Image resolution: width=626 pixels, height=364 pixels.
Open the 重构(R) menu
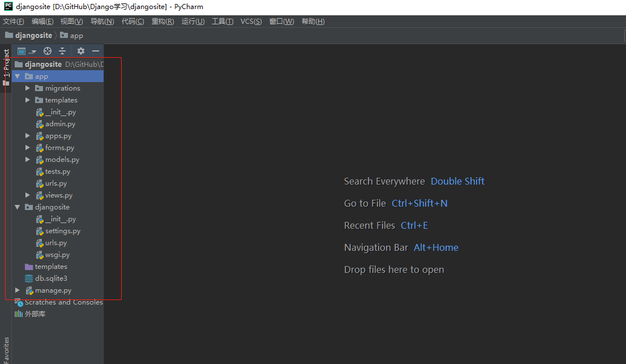[162, 22]
